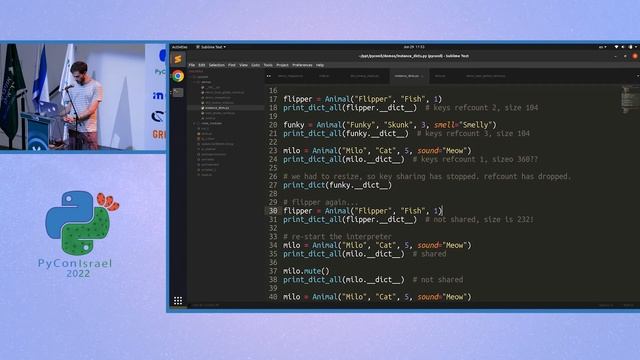This screenshot has height=360, width=640.
Task: Open the File menu
Action: 192,65
